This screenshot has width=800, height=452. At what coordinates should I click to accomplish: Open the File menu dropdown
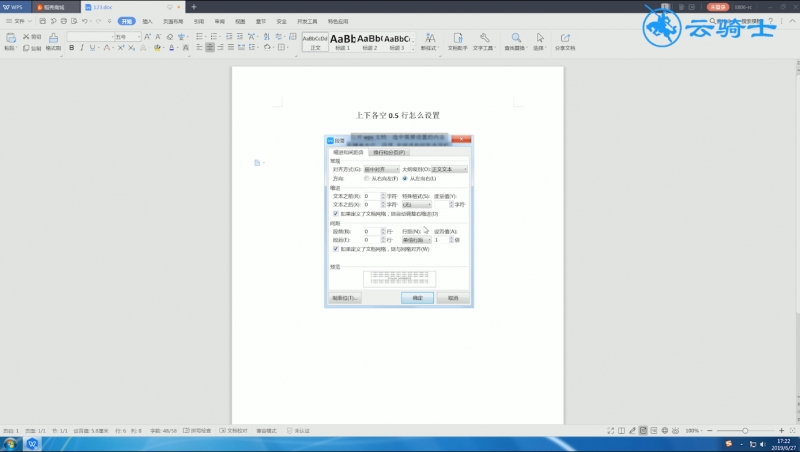[x=19, y=21]
